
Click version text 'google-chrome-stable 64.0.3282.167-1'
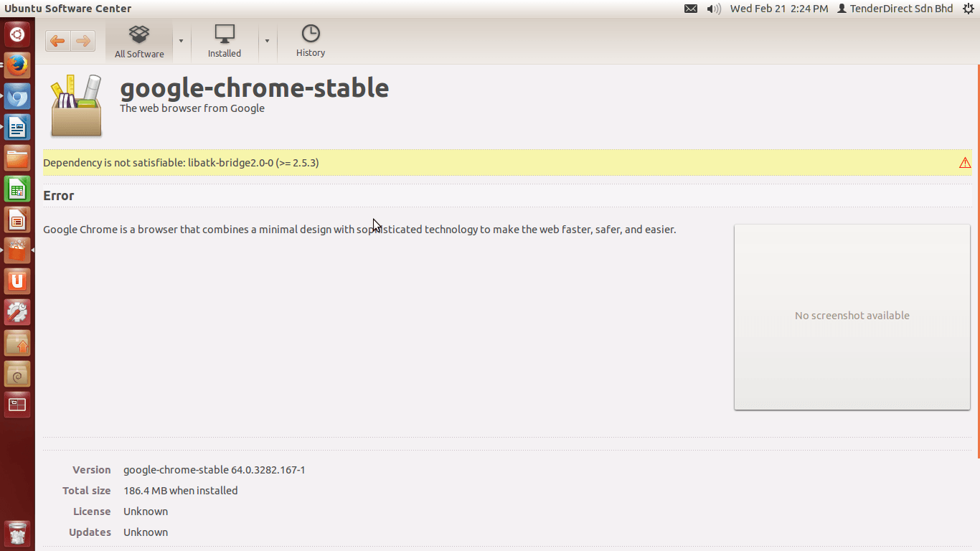pyautogui.click(x=215, y=470)
